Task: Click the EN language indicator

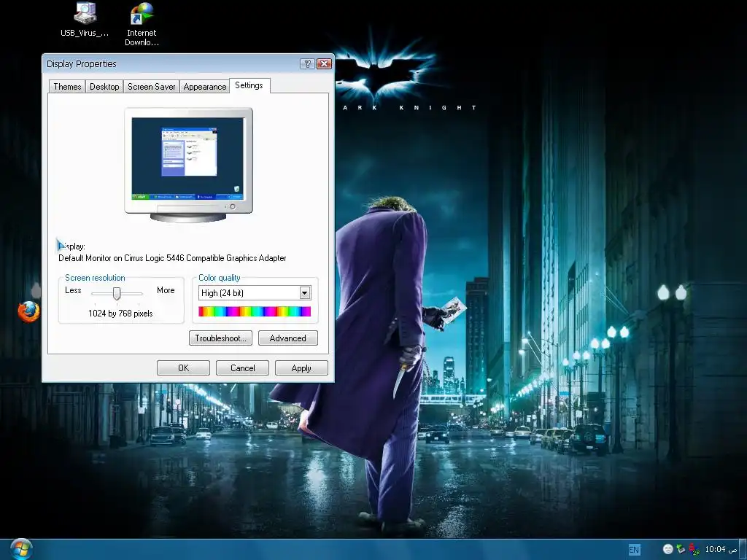Action: [x=634, y=550]
